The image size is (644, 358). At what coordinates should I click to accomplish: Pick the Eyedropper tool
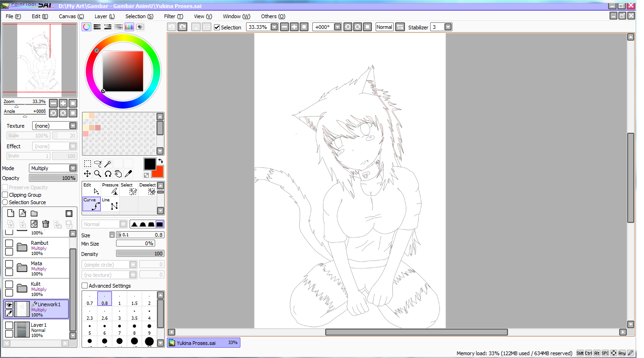tap(129, 173)
